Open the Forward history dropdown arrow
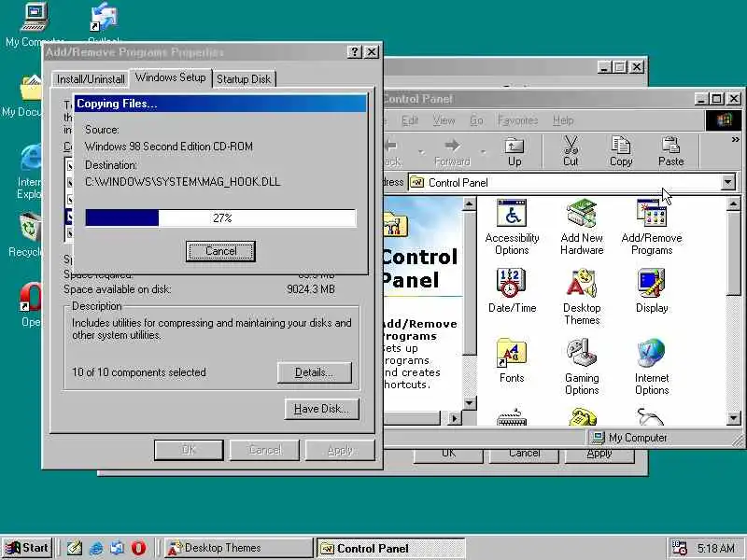This screenshot has width=747, height=560. click(x=483, y=152)
